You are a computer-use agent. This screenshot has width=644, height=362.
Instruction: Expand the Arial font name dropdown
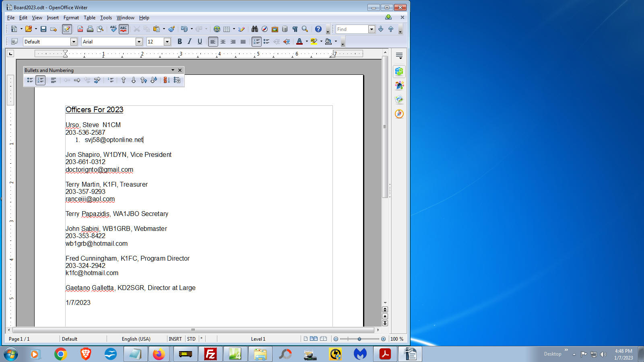[139, 41]
